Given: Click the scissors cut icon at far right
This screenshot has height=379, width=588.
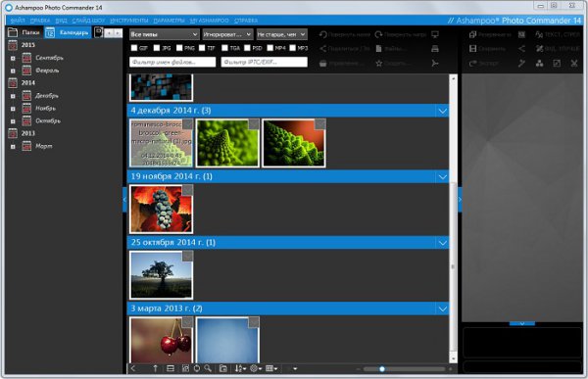Looking at the screenshot, I should pyautogui.click(x=574, y=64).
